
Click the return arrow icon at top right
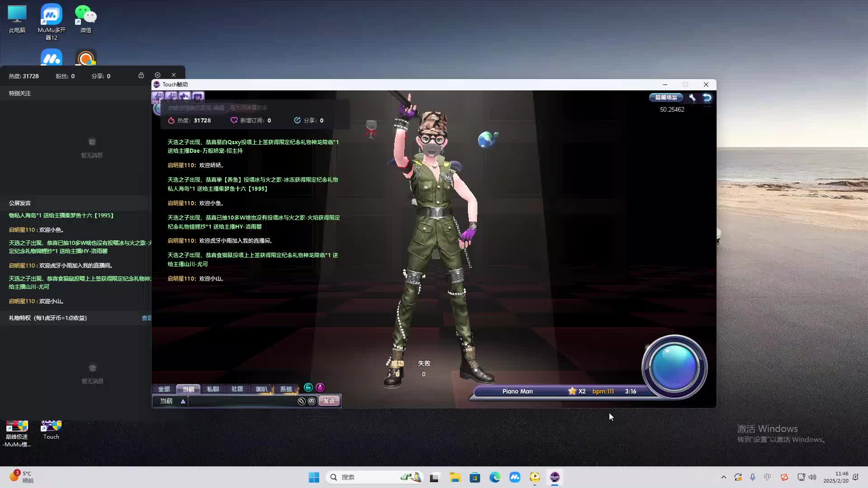click(x=707, y=98)
